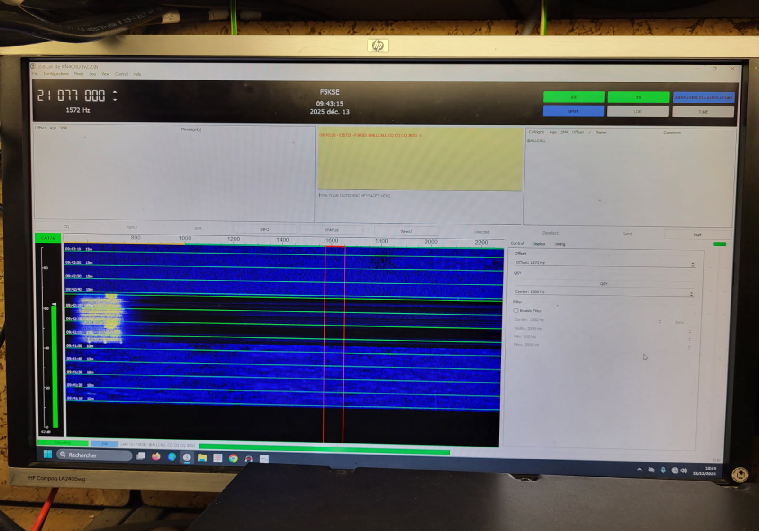Switch to the Timing tab
Image resolution: width=759 pixels, height=531 pixels.
click(x=559, y=243)
